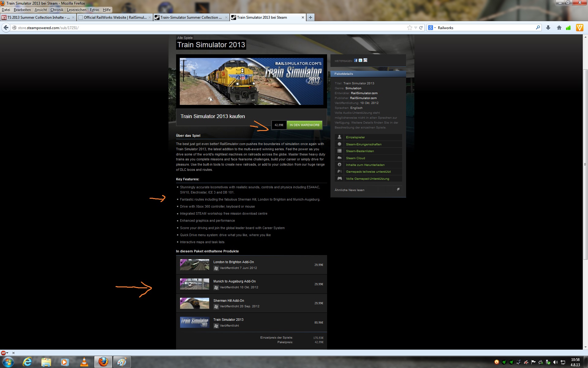Image resolution: width=588 pixels, height=368 pixels.
Task: Click the Steam Cloud icon
Action: point(339,158)
